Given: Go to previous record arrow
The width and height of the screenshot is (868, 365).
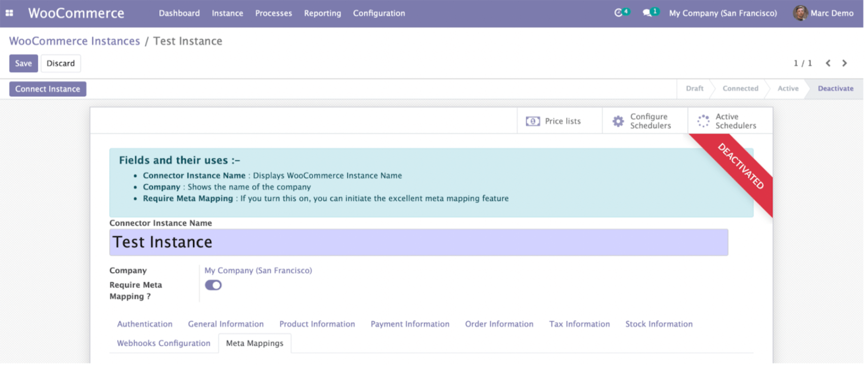Looking at the screenshot, I should 828,63.
